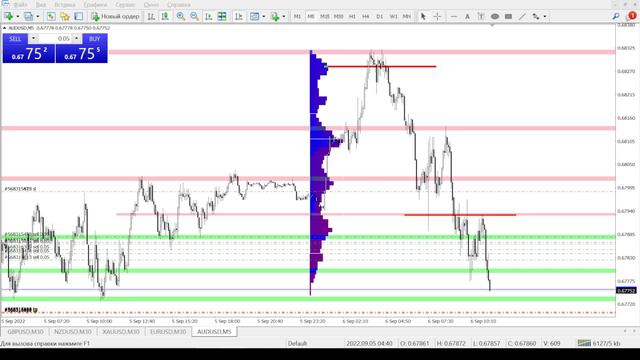Open the Файл menu

[x=20, y=4]
